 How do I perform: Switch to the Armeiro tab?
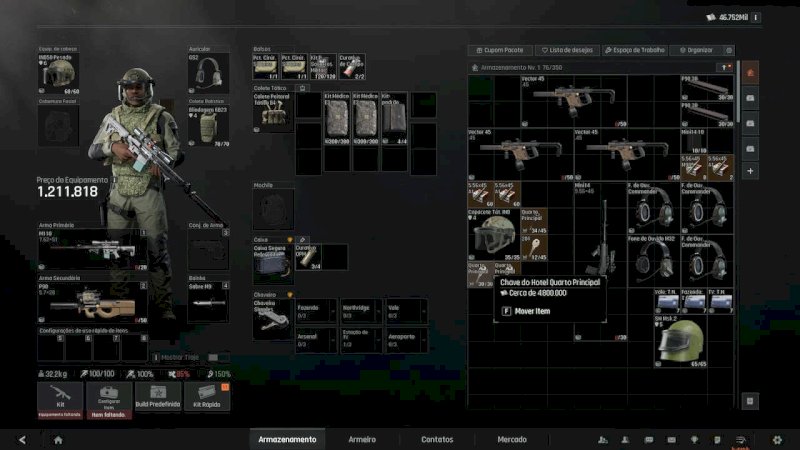[362, 439]
